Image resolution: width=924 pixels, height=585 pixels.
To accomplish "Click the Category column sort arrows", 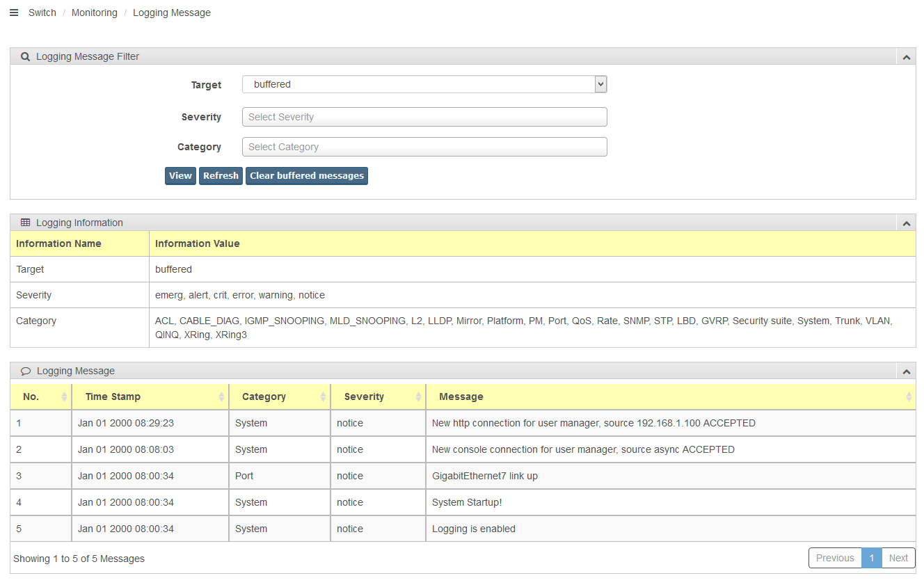I will tap(324, 396).
